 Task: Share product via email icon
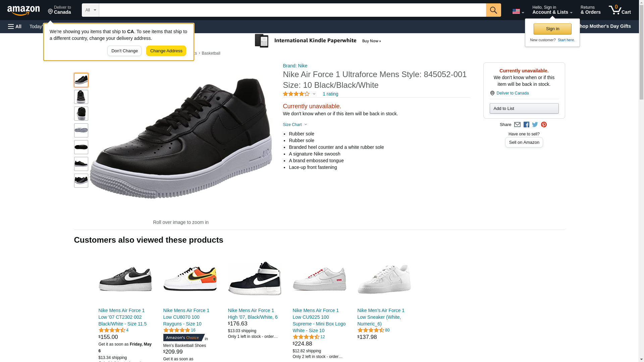pos(517,125)
